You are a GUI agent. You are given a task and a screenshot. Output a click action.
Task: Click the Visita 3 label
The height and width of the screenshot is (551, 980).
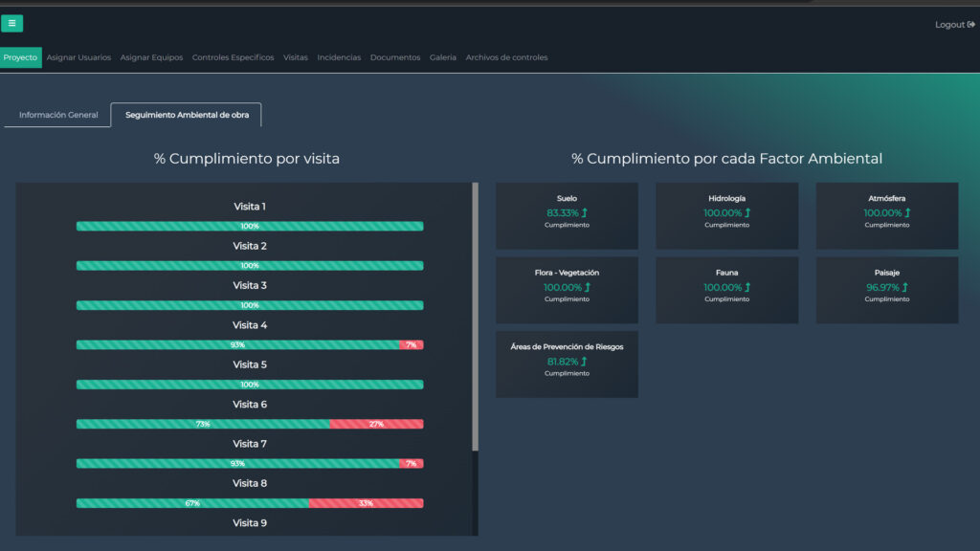250,285
